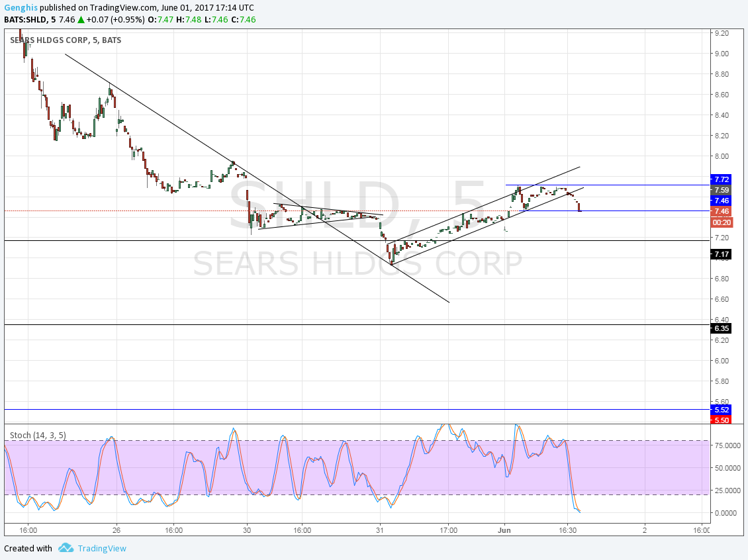
Task: Select the blue 5.52 price label
Action: [720, 410]
